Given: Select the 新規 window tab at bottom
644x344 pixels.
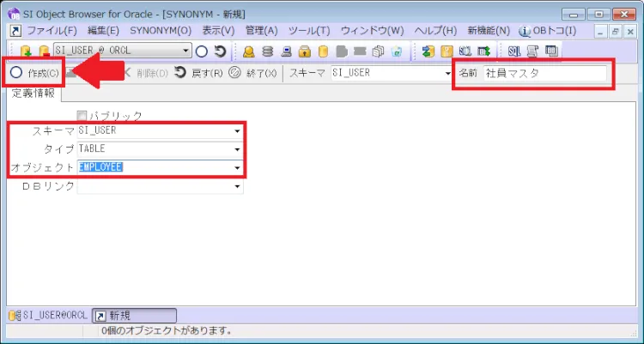Looking at the screenshot, I should point(134,316).
